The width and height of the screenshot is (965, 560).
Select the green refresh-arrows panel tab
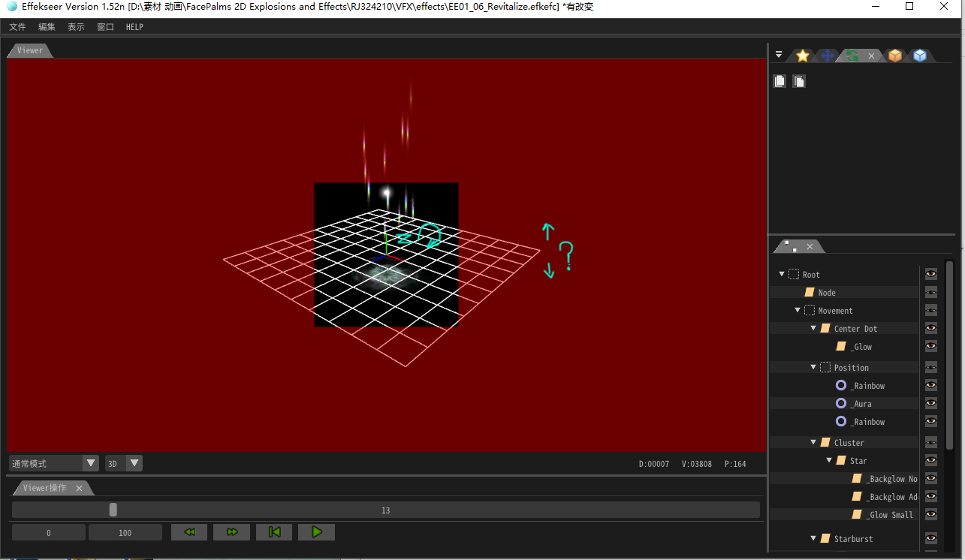click(x=852, y=56)
